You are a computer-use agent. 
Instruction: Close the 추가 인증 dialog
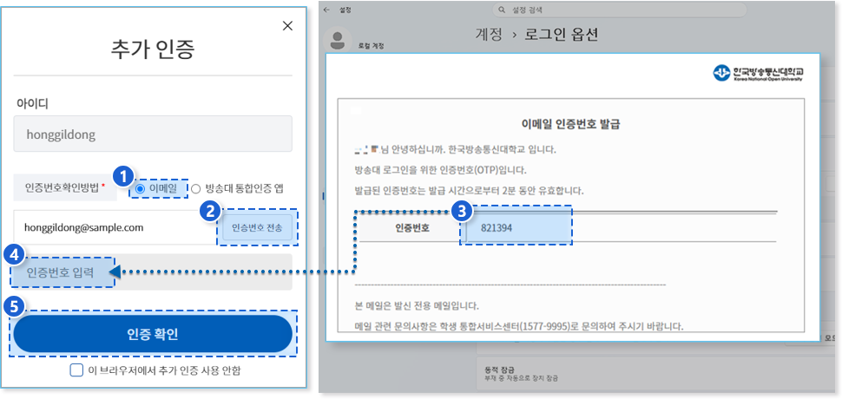[x=287, y=26]
